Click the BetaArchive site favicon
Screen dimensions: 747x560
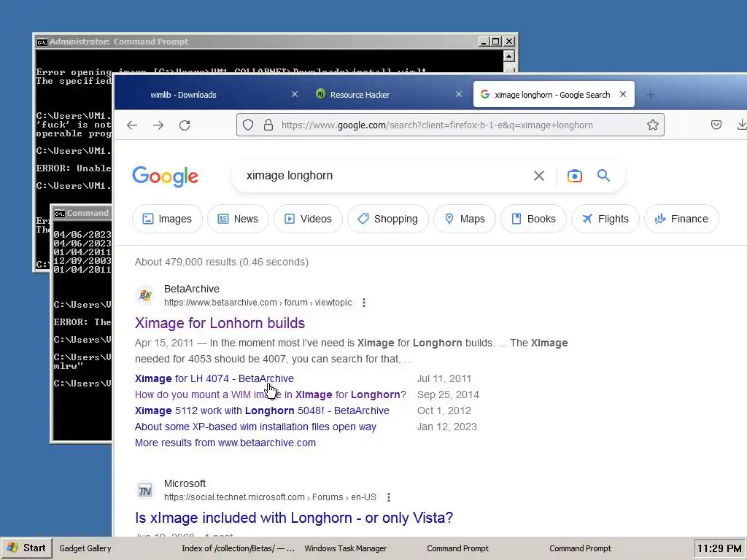[x=145, y=295]
